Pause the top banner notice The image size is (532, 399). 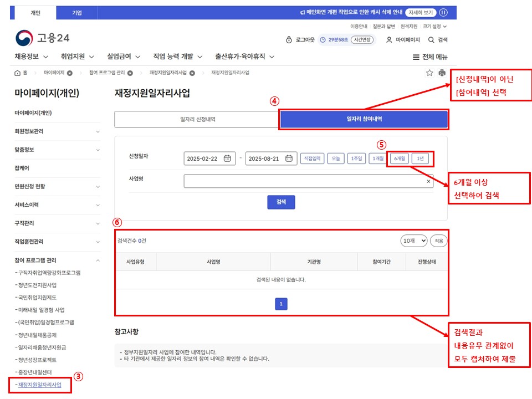coord(443,13)
